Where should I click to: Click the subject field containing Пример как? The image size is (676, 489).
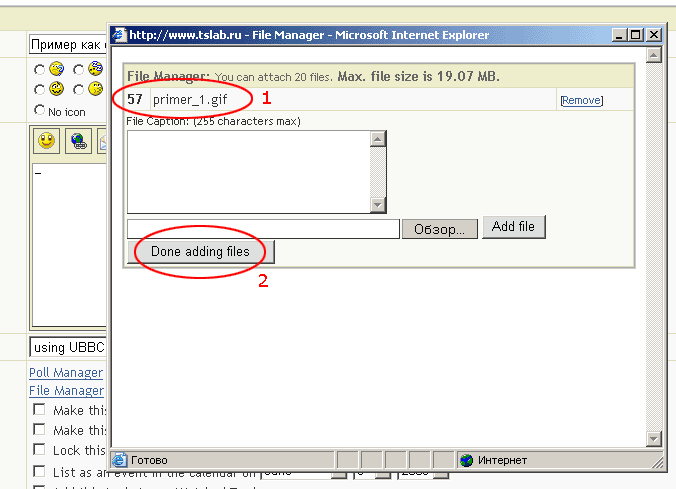point(68,44)
